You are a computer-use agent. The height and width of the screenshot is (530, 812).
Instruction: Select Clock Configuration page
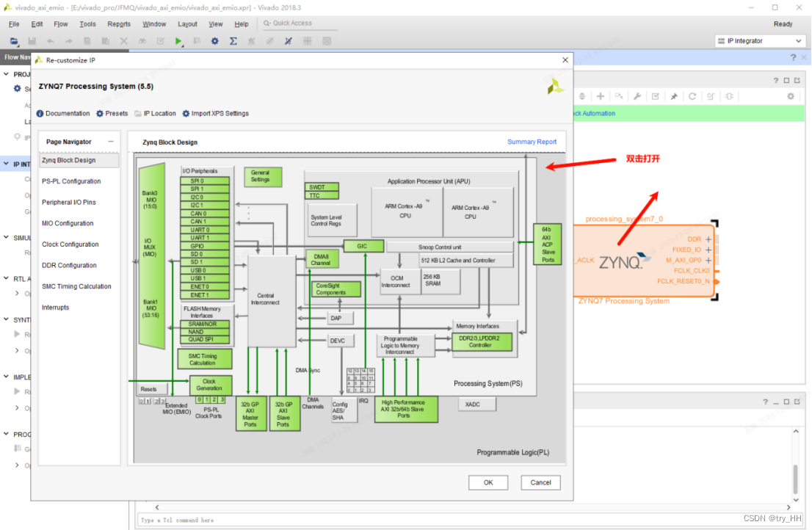point(70,244)
